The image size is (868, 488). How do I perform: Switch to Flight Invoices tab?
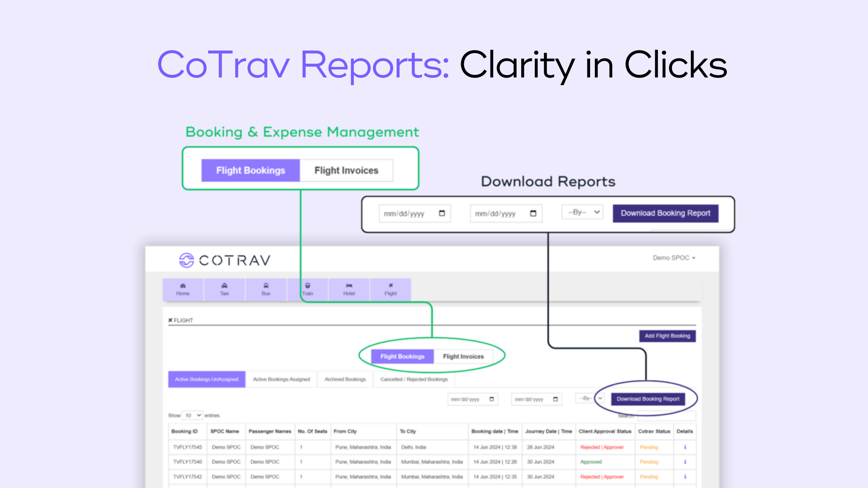click(464, 356)
